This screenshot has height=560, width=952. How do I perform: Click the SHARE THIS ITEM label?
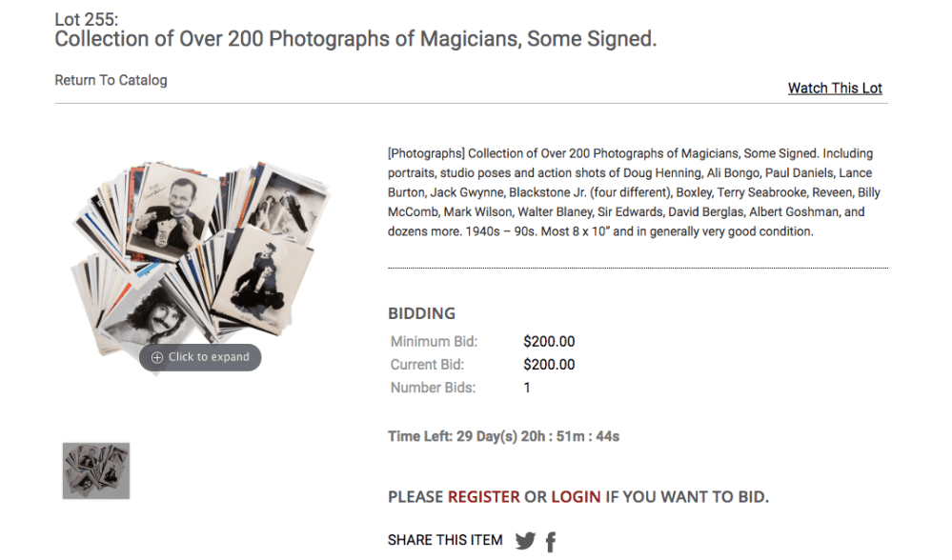click(445, 540)
